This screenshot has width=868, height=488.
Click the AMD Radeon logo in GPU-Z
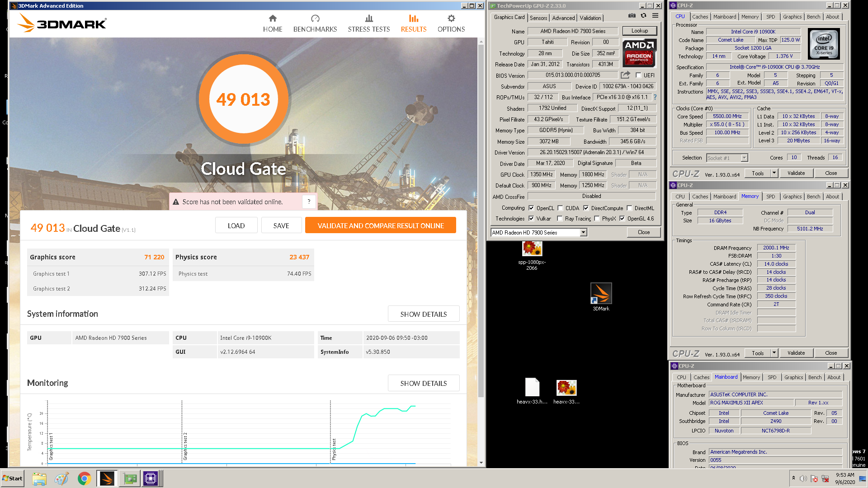click(x=639, y=53)
